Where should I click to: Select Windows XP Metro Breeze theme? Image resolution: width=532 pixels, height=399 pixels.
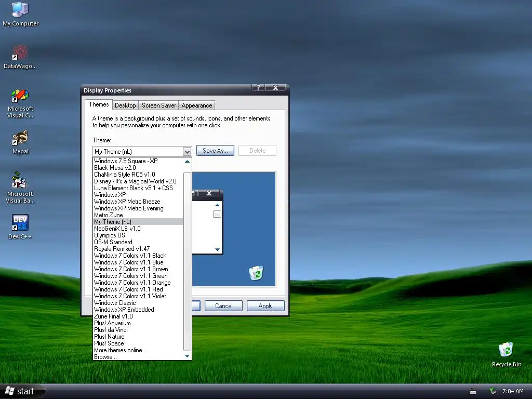138,202
